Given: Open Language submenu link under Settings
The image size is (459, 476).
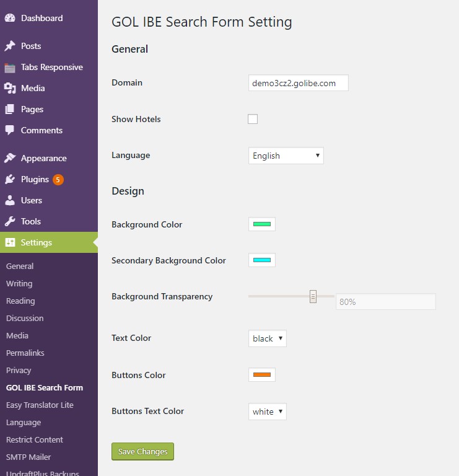Looking at the screenshot, I should (24, 422).
